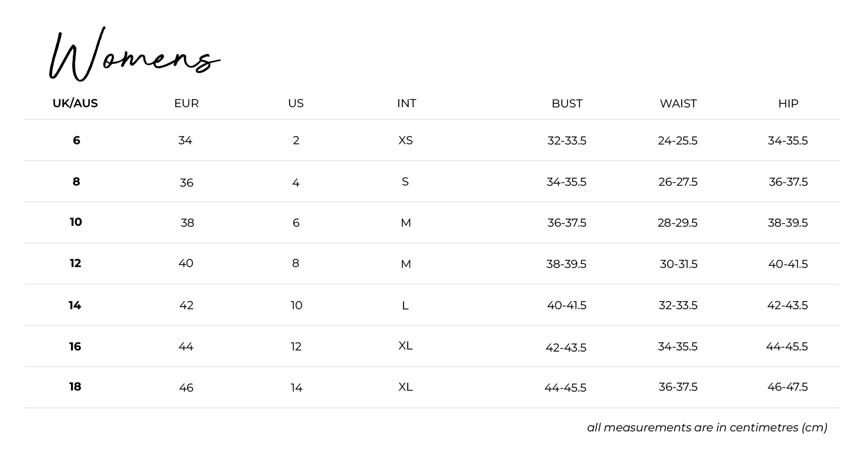The width and height of the screenshot is (868, 469).
Task: Select the BUST column header
Action: [x=567, y=103]
